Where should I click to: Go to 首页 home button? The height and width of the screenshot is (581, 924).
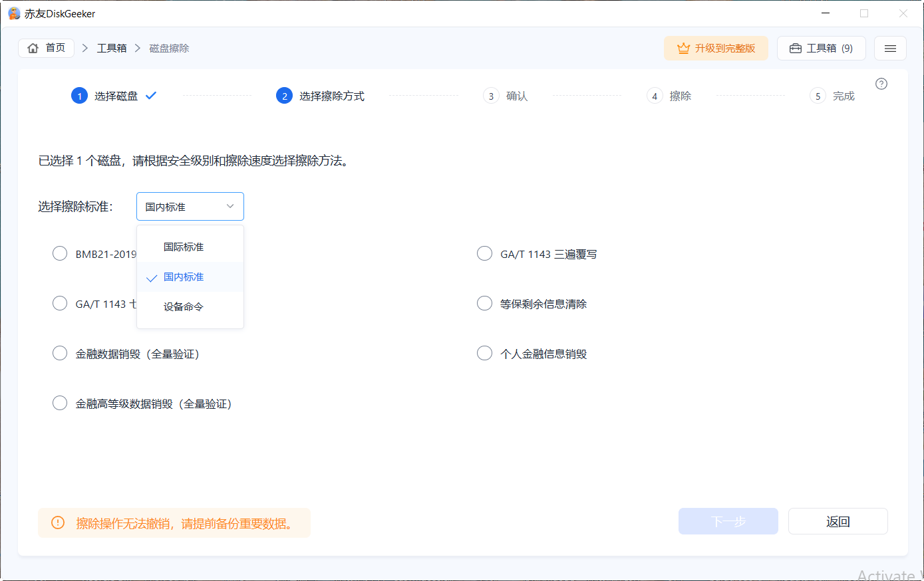(46, 48)
